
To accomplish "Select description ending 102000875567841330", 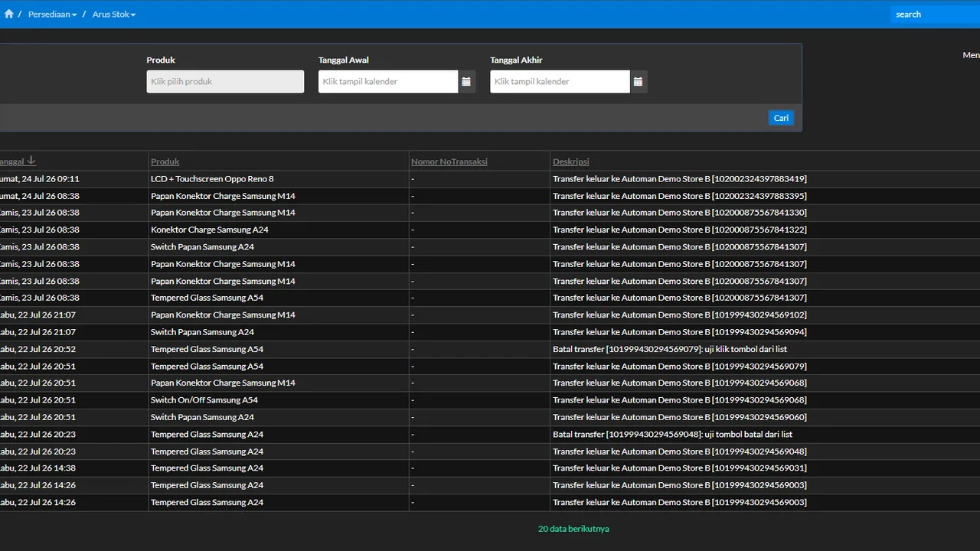I will coord(679,213).
